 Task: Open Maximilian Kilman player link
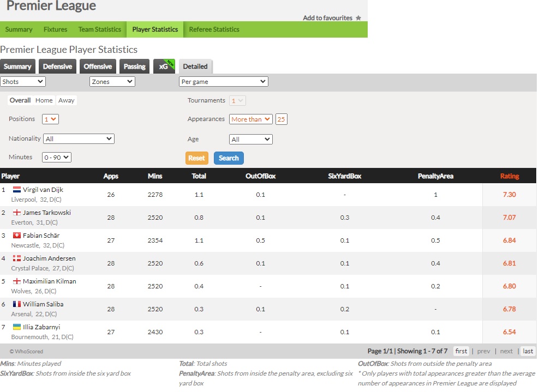click(x=50, y=281)
